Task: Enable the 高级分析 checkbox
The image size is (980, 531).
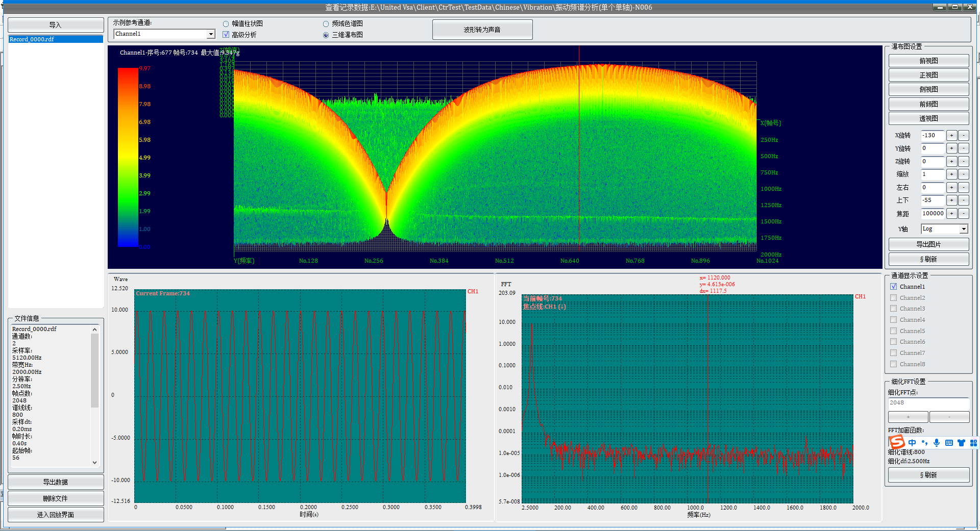Action: coord(226,35)
